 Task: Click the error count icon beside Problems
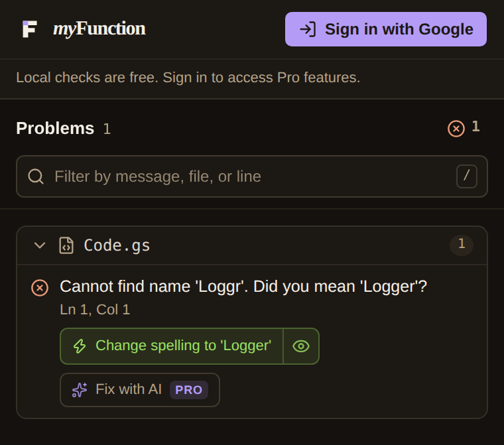(456, 129)
